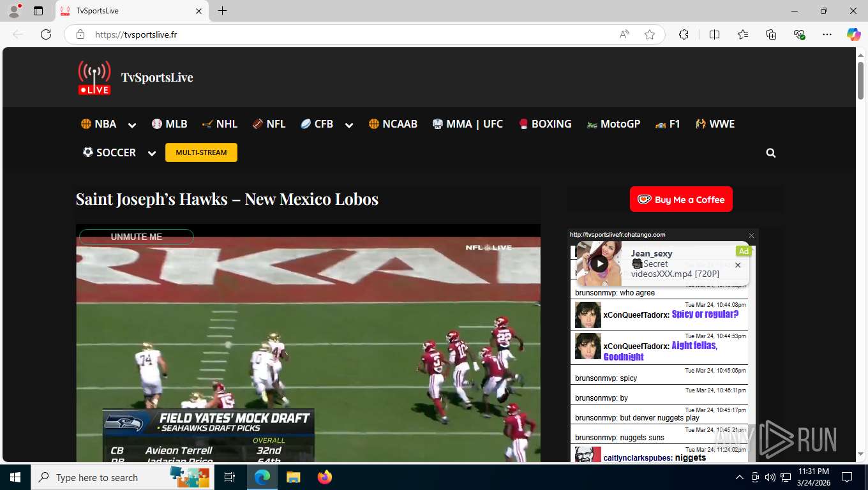Open the CFB menu item
Viewport: 868px width, 490px height.
317,124
